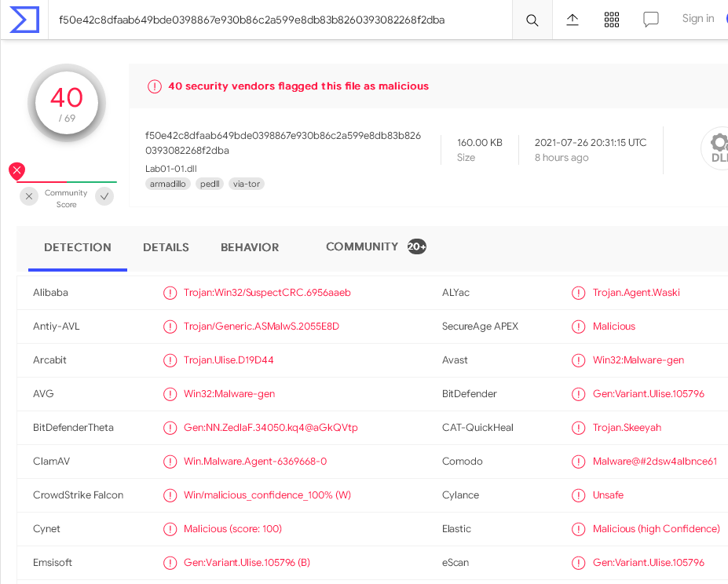
Task: Click alert icon in ClamAV row
Action: coord(170,462)
